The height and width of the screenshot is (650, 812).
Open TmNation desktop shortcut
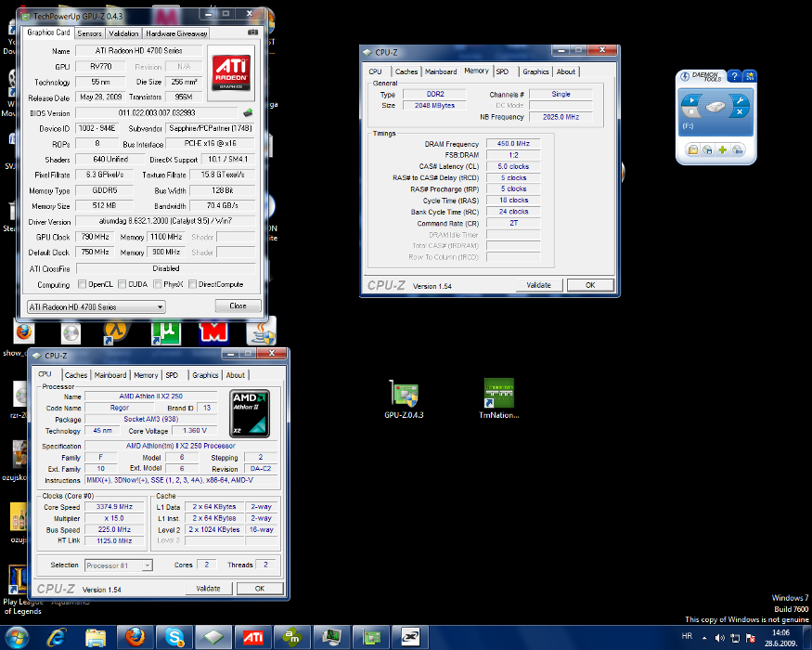pyautogui.click(x=498, y=398)
